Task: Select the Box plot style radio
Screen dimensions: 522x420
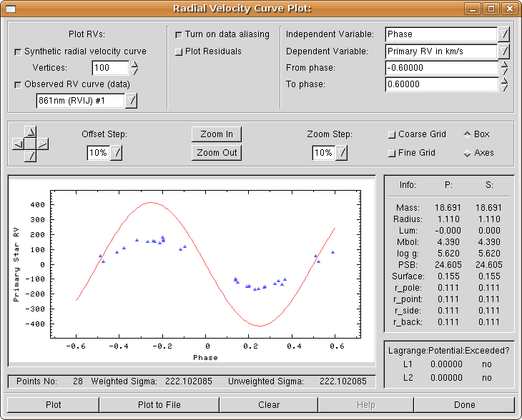Action: coord(468,134)
